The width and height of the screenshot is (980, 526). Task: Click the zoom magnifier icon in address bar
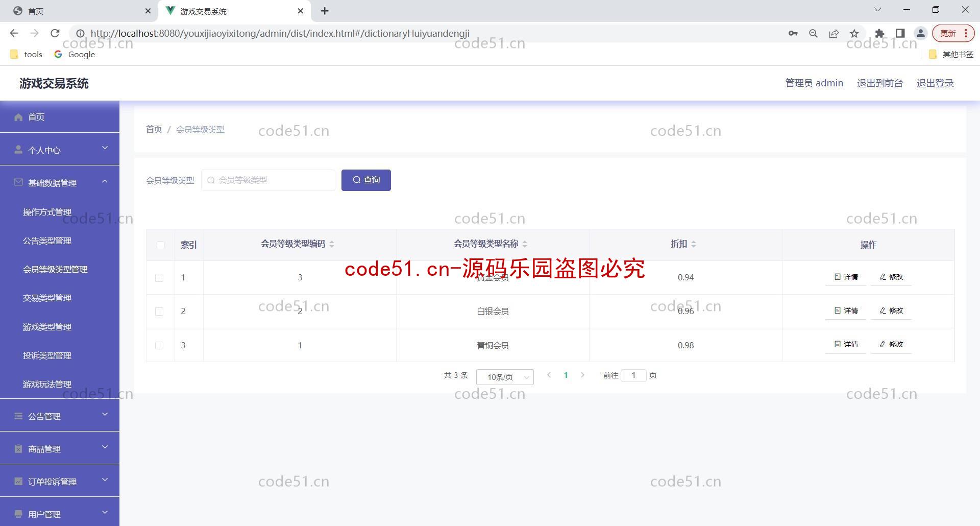814,33
